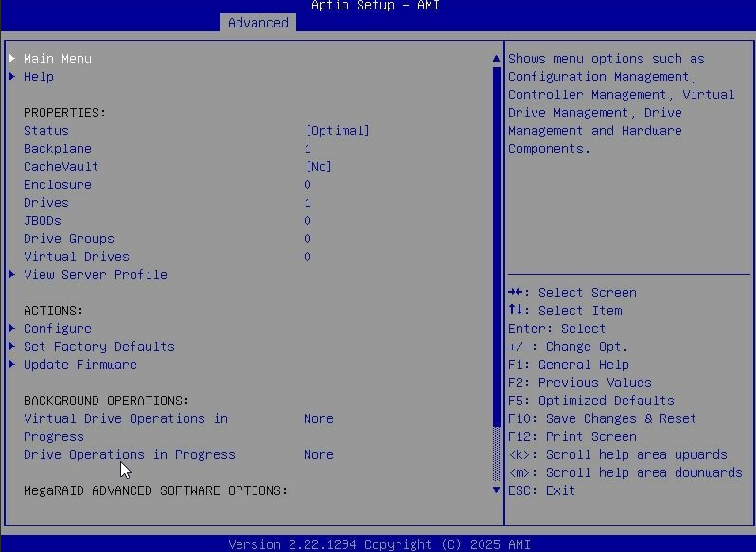Click the arrow beside Set Factory Defaults

[x=12, y=347]
